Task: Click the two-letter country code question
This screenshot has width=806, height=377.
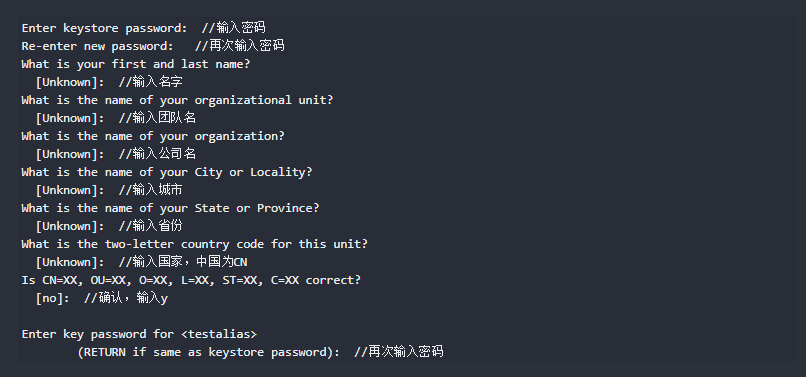Action: coord(194,244)
